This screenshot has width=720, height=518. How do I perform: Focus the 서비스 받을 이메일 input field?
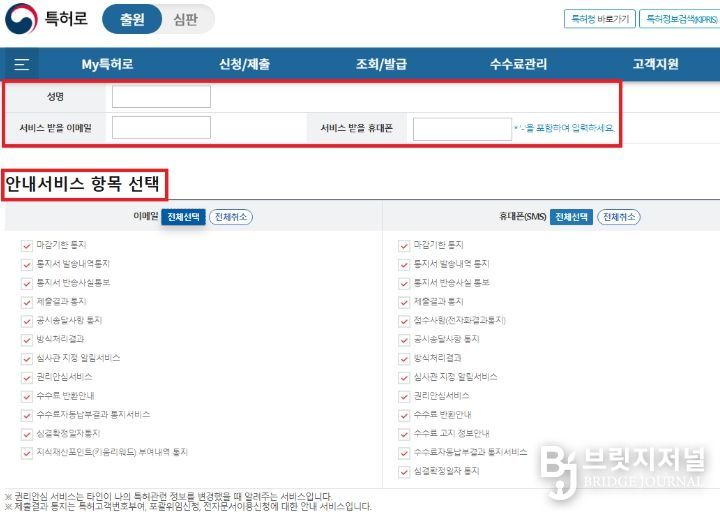(x=161, y=127)
